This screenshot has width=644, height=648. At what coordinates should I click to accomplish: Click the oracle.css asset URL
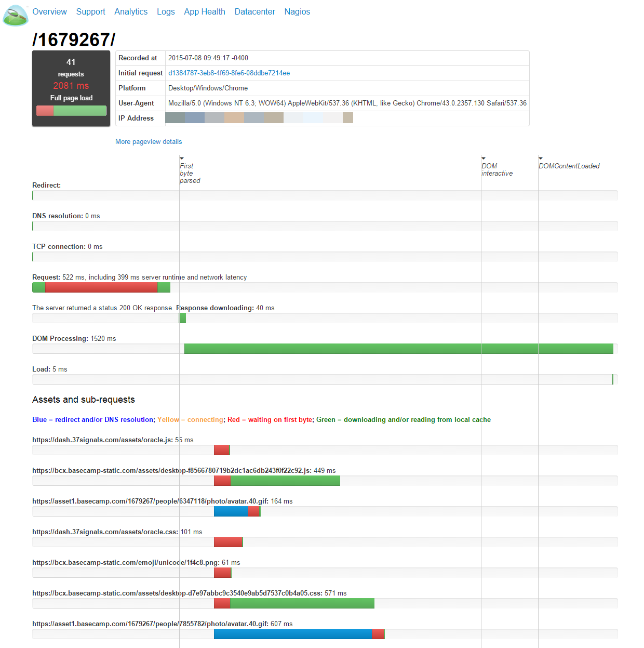tap(105, 532)
